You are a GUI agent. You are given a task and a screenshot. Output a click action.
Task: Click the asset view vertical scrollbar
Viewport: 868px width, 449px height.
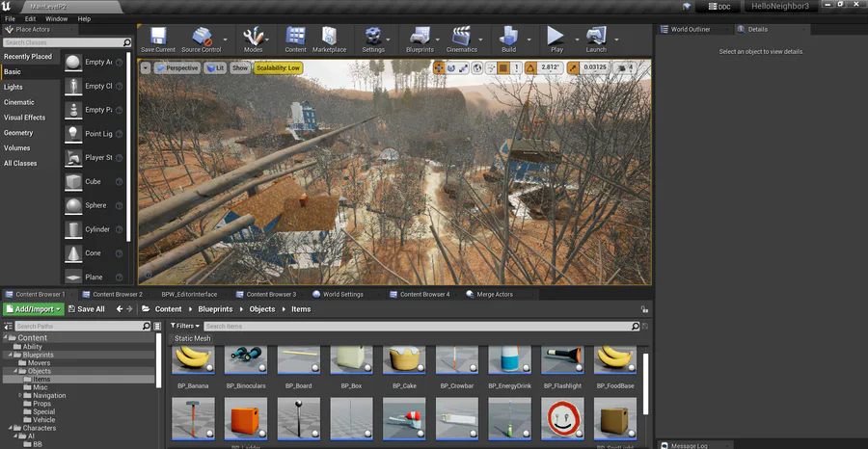pos(645,383)
